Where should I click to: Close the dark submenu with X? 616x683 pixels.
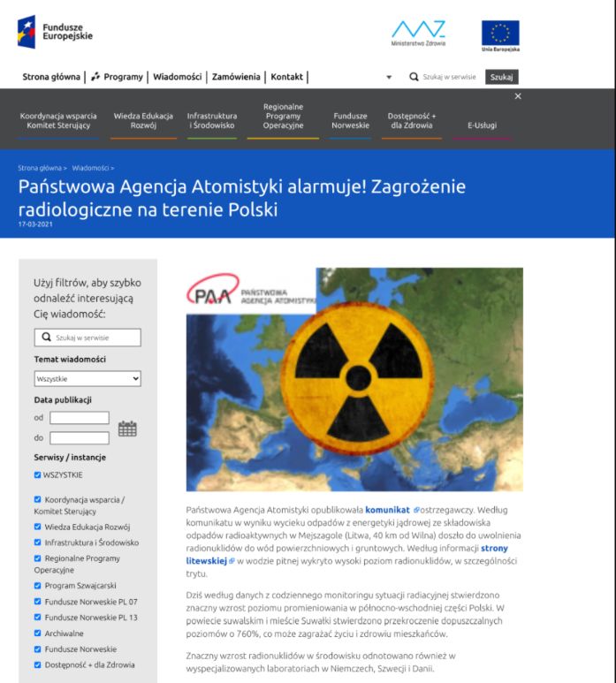pos(518,95)
